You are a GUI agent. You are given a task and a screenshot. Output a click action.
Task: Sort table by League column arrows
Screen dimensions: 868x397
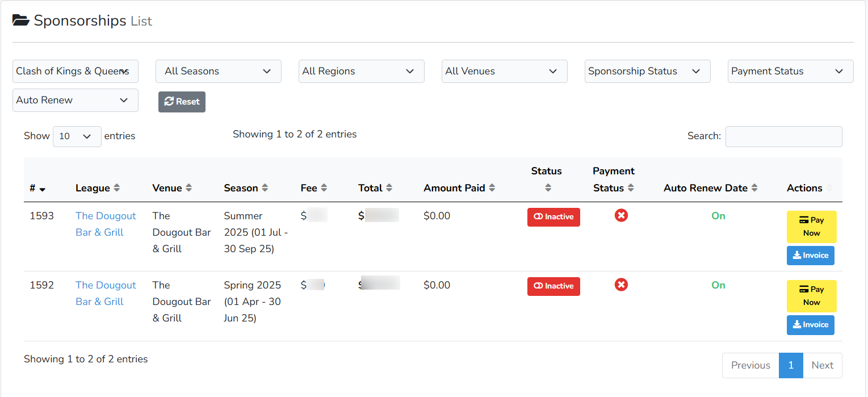[117, 188]
